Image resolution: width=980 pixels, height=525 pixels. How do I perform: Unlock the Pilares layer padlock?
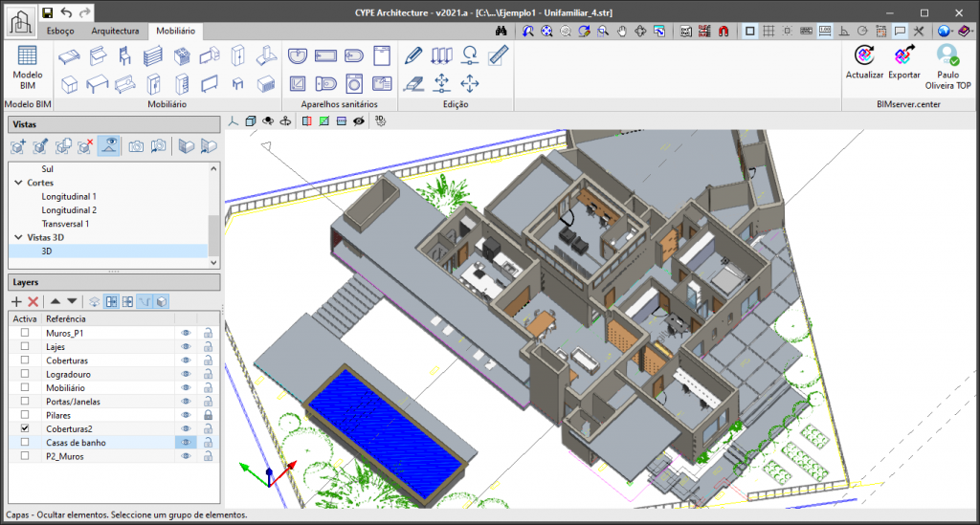click(207, 416)
